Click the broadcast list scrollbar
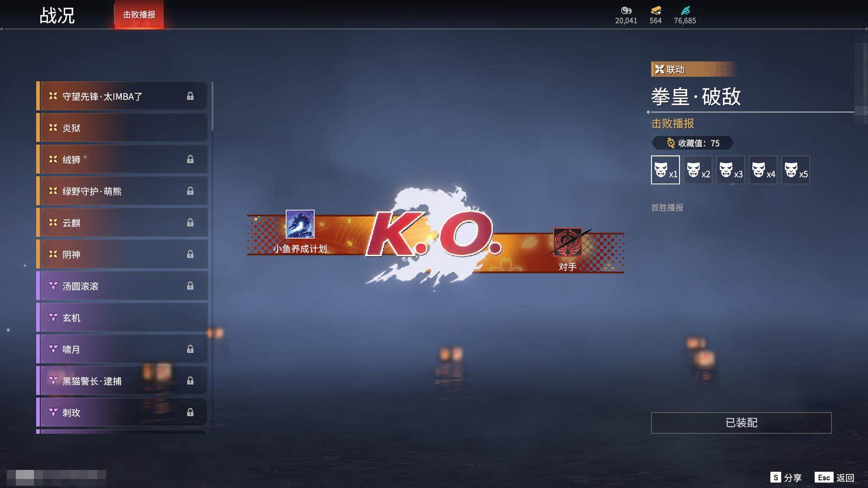This screenshot has width=868, height=488. click(212, 107)
